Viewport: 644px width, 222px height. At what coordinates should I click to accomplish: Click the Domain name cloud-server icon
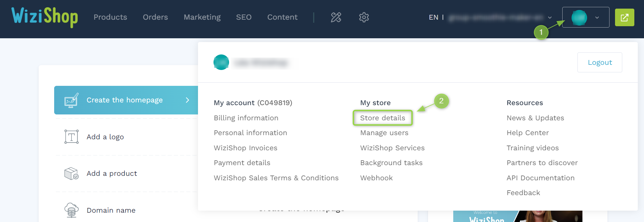coord(71,210)
